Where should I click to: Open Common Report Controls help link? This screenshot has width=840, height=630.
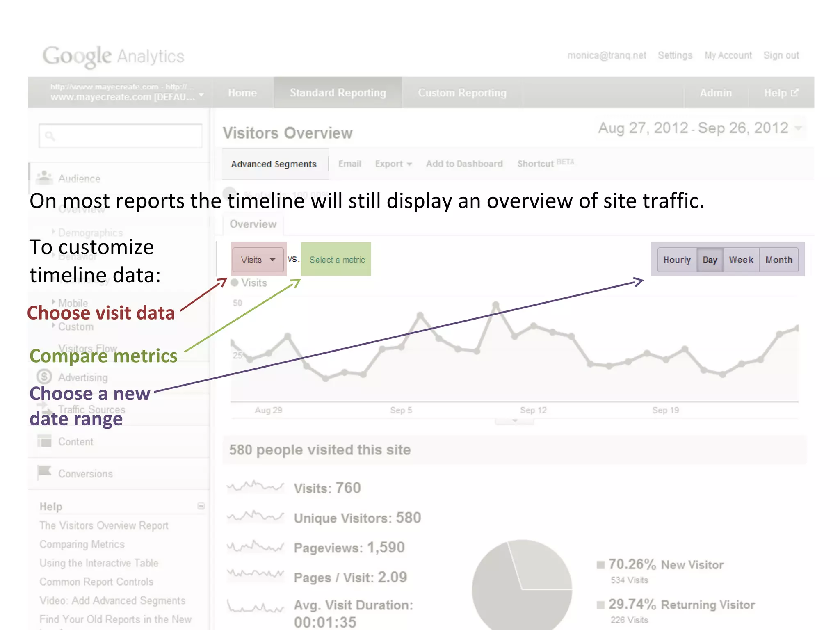click(x=96, y=582)
